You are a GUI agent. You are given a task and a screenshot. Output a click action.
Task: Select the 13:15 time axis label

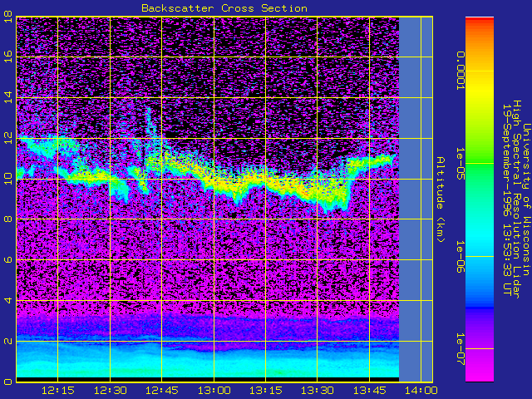[x=266, y=391]
